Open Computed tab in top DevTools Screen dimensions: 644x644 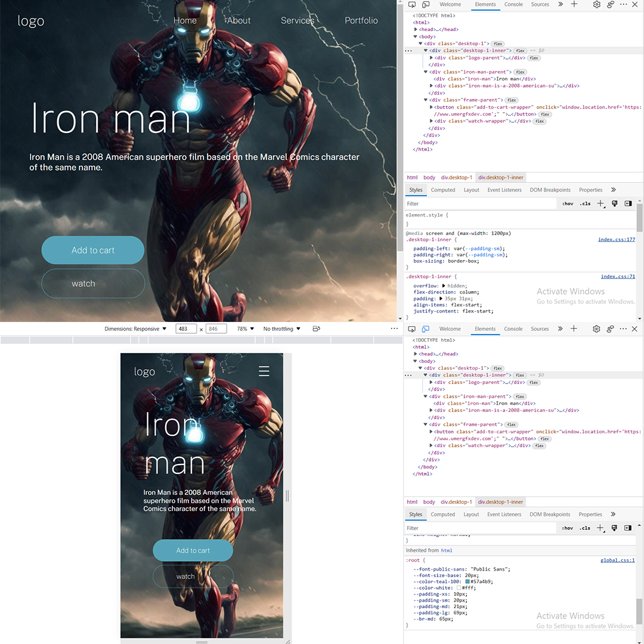442,190
